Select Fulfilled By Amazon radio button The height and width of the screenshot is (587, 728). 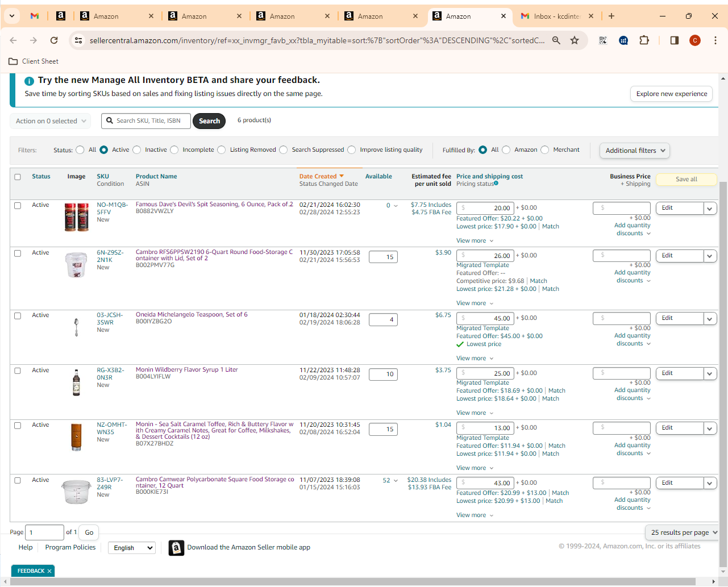(x=506, y=150)
